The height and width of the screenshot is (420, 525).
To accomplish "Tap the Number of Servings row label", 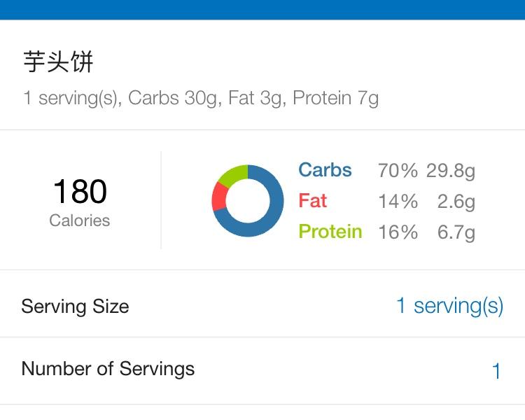I will pyautogui.click(x=108, y=369).
